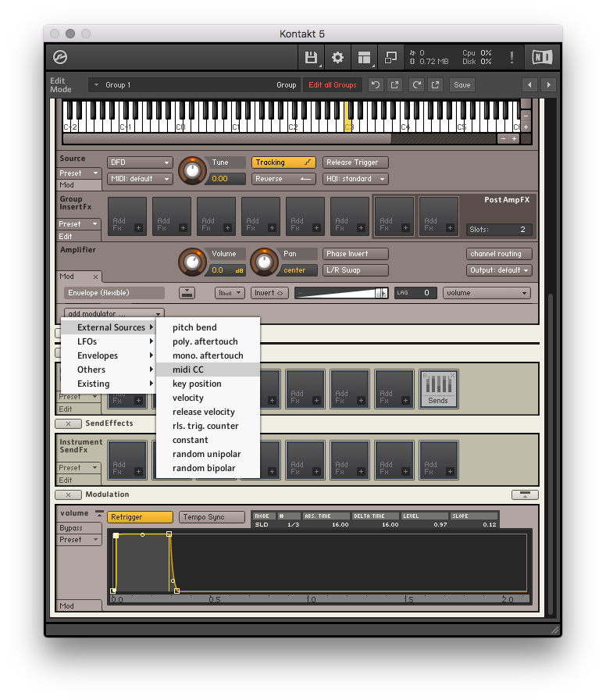Image resolution: width=606 pixels, height=700 pixels.
Task: Click export icon next to redo
Action: pyautogui.click(x=435, y=85)
